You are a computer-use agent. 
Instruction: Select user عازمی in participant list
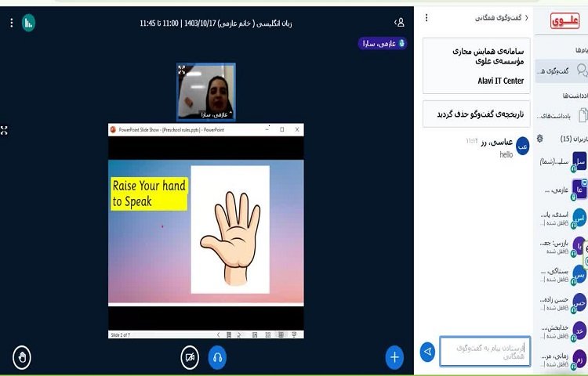coord(561,190)
